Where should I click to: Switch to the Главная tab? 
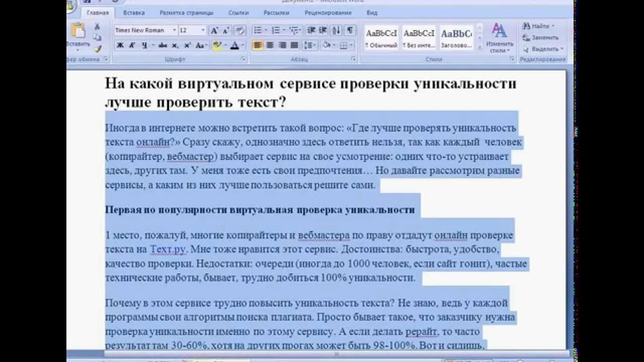click(x=98, y=13)
